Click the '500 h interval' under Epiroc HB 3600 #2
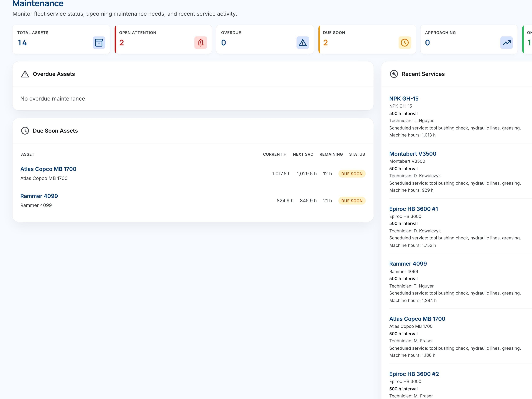Image resolution: width=532 pixels, height=399 pixels. 403,389
